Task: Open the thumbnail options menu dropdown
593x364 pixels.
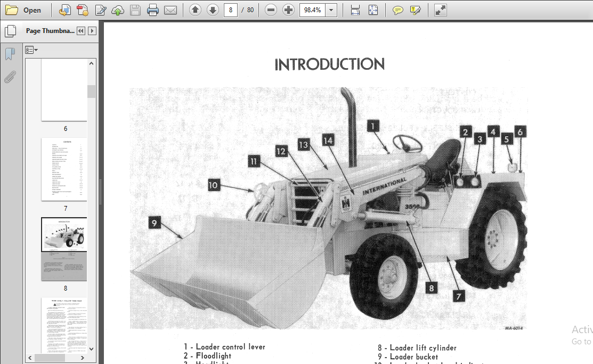Action: tap(31, 50)
